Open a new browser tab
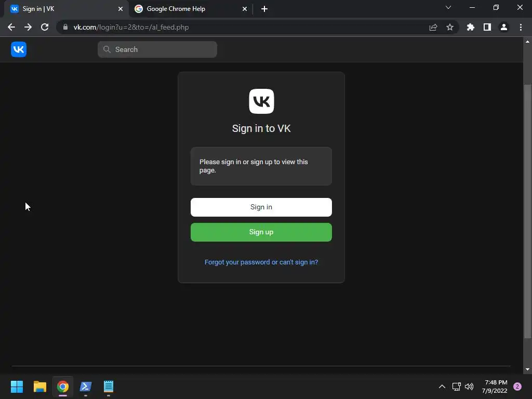Viewport: 532px width, 399px height. tap(264, 9)
